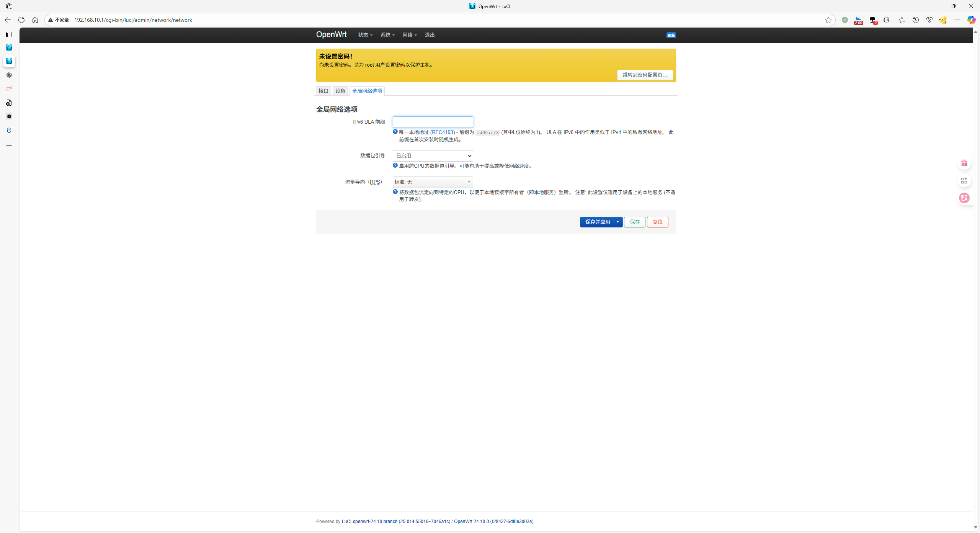The width and height of the screenshot is (980, 533).
Task: Open Browser essentials heartbeat icon
Action: click(x=929, y=20)
